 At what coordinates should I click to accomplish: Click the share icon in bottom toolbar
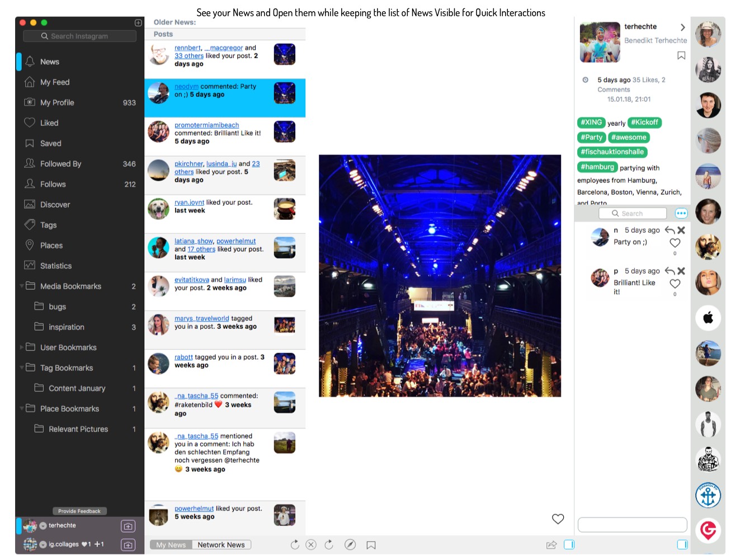(x=552, y=544)
